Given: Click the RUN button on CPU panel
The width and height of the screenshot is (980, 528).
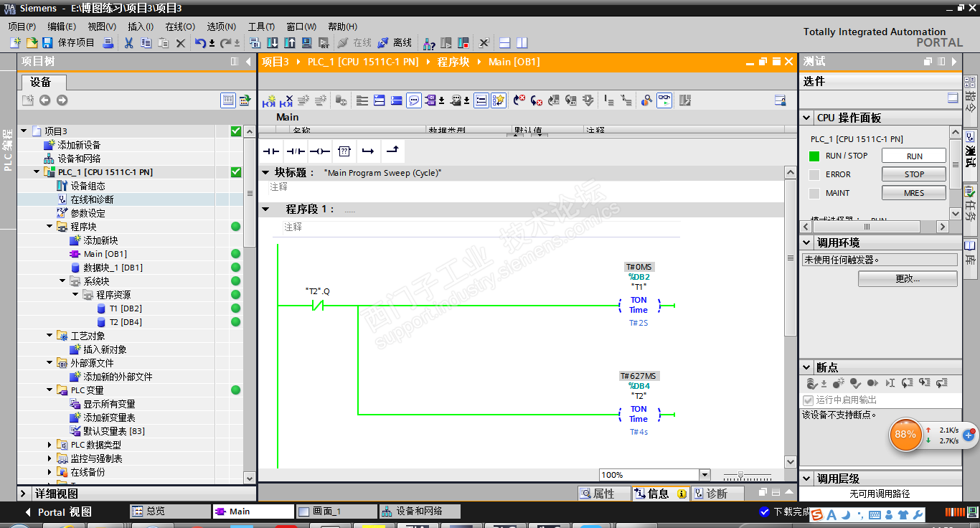Looking at the screenshot, I should [x=914, y=156].
